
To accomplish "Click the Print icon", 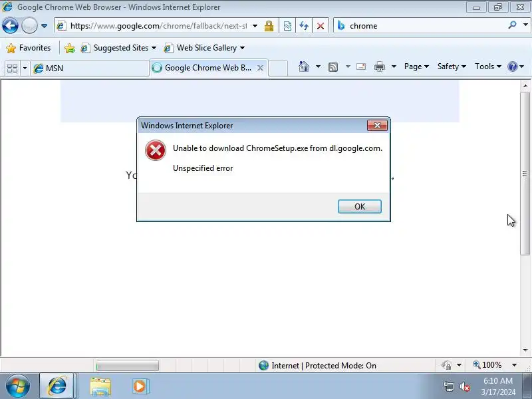I will (x=380, y=66).
